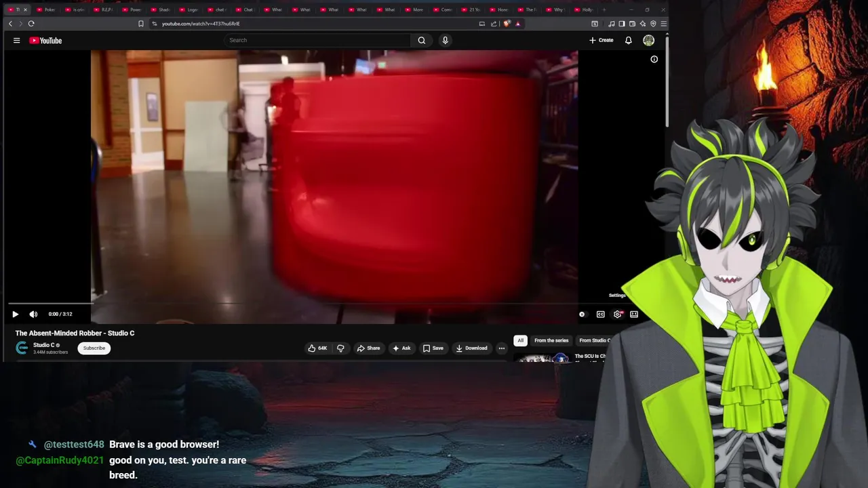Image resolution: width=868 pixels, height=488 pixels.
Task: Open Brave Shields lion icon
Action: click(507, 24)
